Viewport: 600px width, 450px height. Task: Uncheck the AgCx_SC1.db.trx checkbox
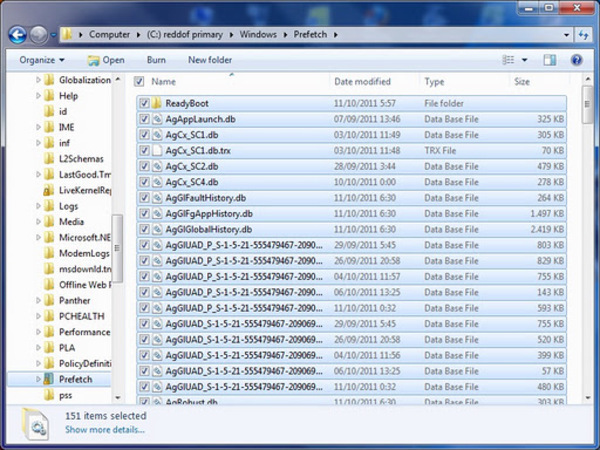[x=144, y=150]
